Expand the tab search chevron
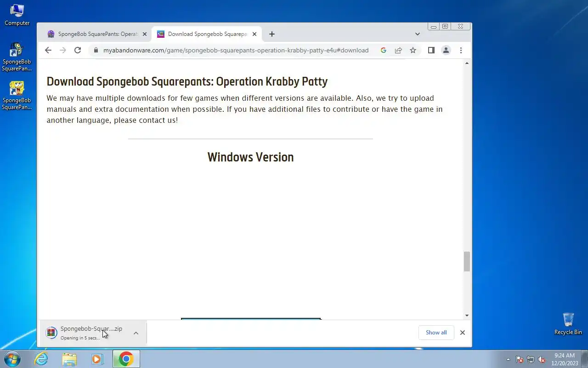This screenshot has width=588, height=368. tap(417, 34)
